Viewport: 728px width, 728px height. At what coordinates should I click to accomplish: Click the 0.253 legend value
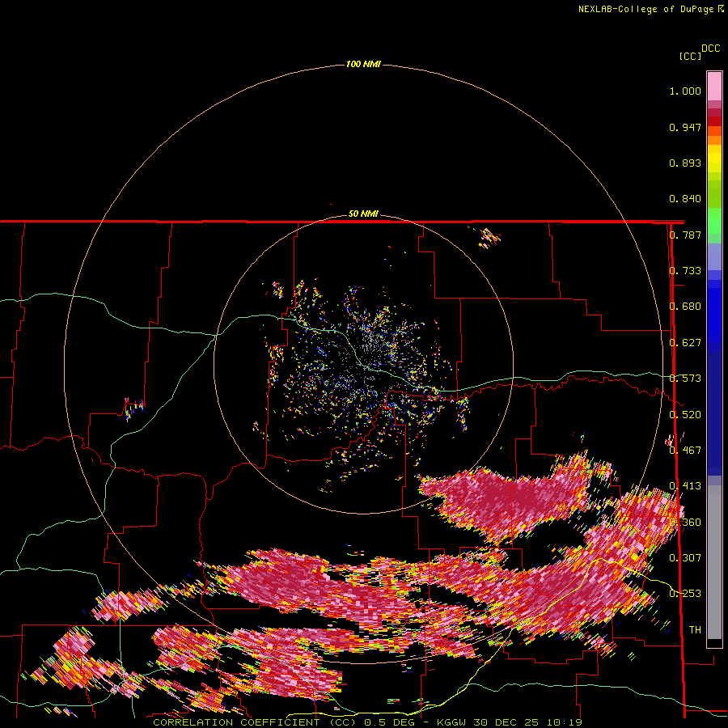(x=685, y=594)
